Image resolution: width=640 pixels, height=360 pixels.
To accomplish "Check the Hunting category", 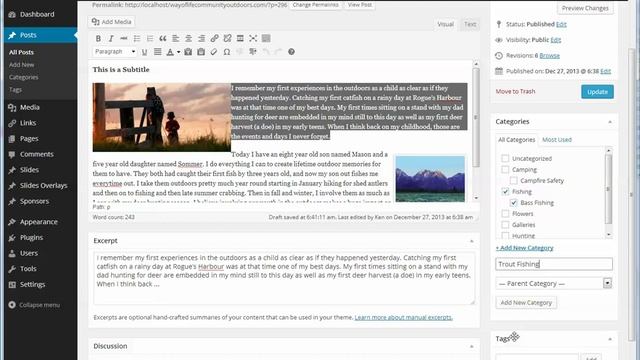I will (x=505, y=236).
